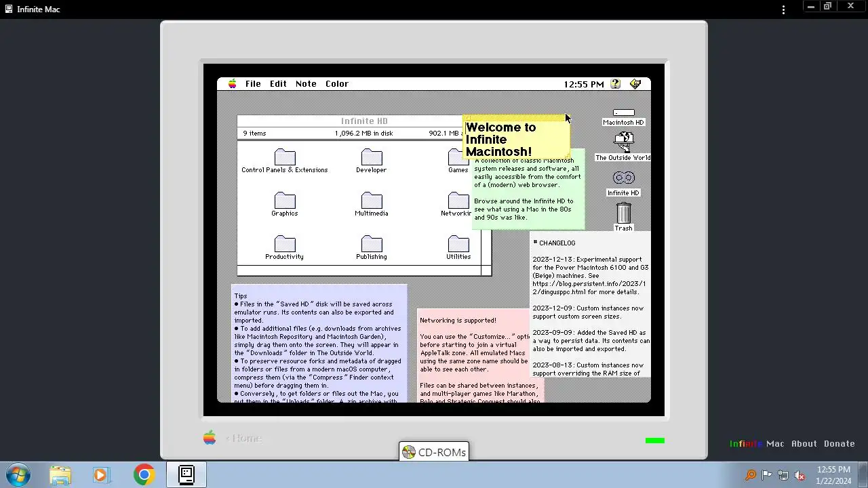This screenshot has height=488, width=868.
Task: Select Control Panels & Extensions folder
Action: coord(284,161)
